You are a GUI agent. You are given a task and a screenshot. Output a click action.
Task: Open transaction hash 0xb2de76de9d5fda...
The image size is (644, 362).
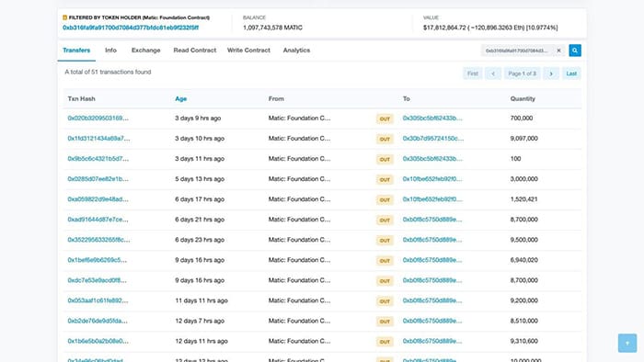click(x=98, y=321)
